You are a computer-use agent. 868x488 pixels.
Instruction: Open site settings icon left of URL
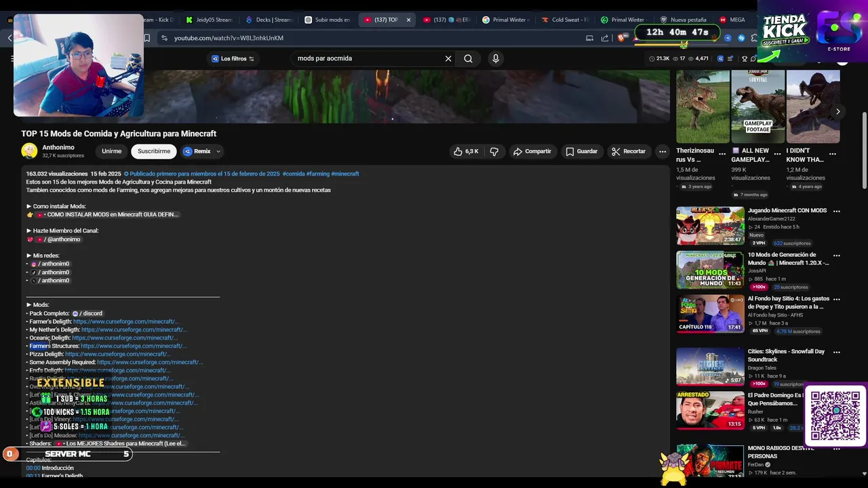(x=163, y=38)
